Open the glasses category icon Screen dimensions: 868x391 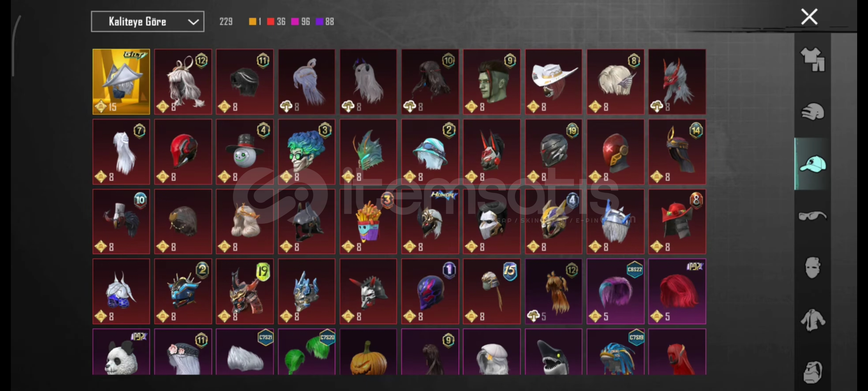pyautogui.click(x=812, y=216)
